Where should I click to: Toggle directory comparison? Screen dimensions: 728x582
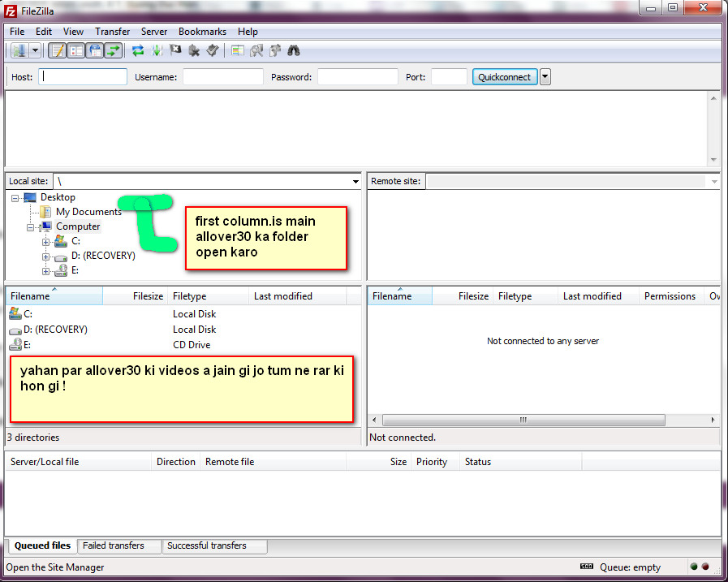coord(256,50)
